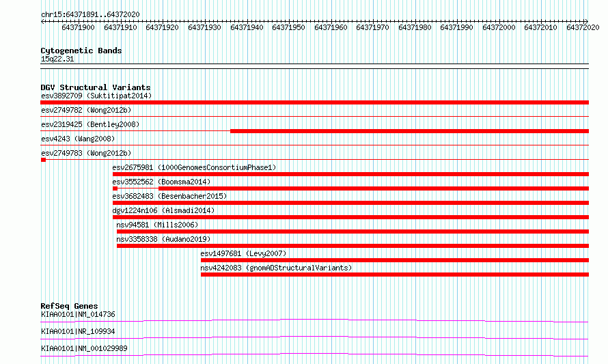The height and width of the screenshot is (364, 608).
Task: Click the red bar of esv2675981
Action: coord(350,174)
